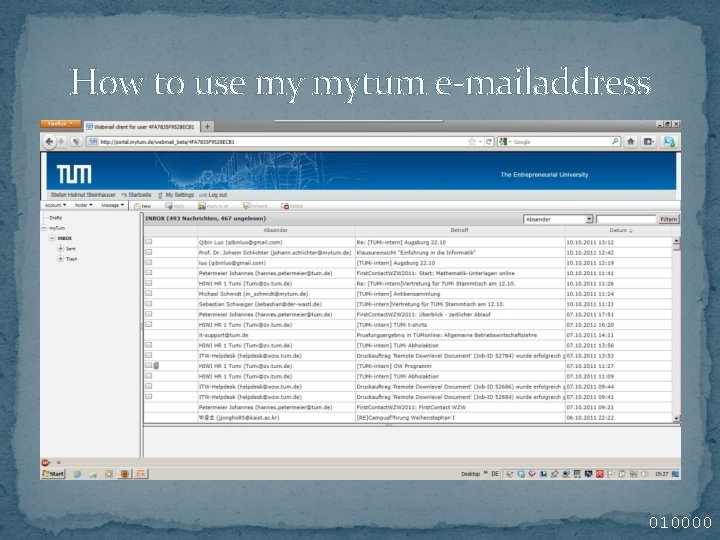
Task: Open Windows Start button
Action: (x=53, y=473)
